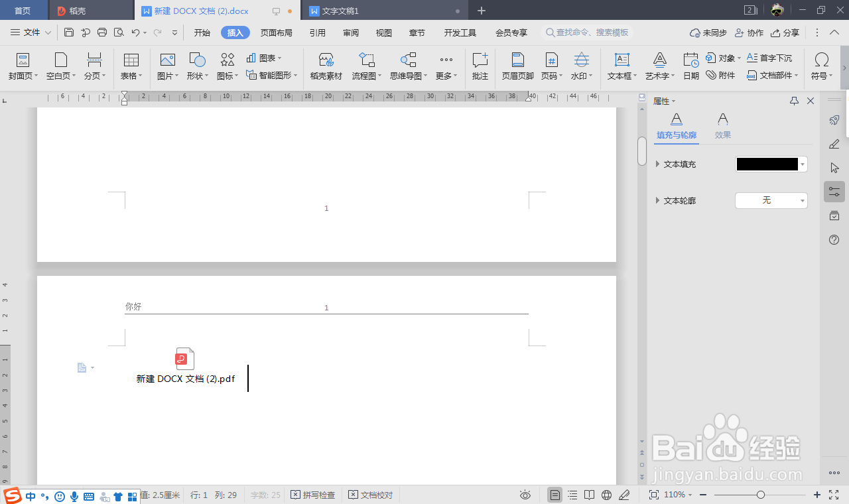Open the Document Parts (文档部件) dropdown
849x504 pixels.
click(x=773, y=76)
